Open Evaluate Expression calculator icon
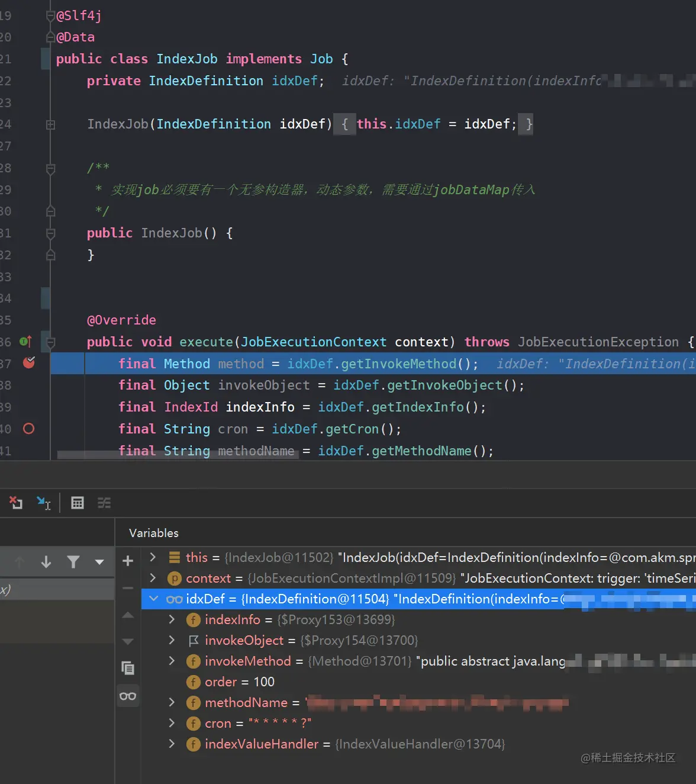696x784 pixels. click(x=78, y=503)
